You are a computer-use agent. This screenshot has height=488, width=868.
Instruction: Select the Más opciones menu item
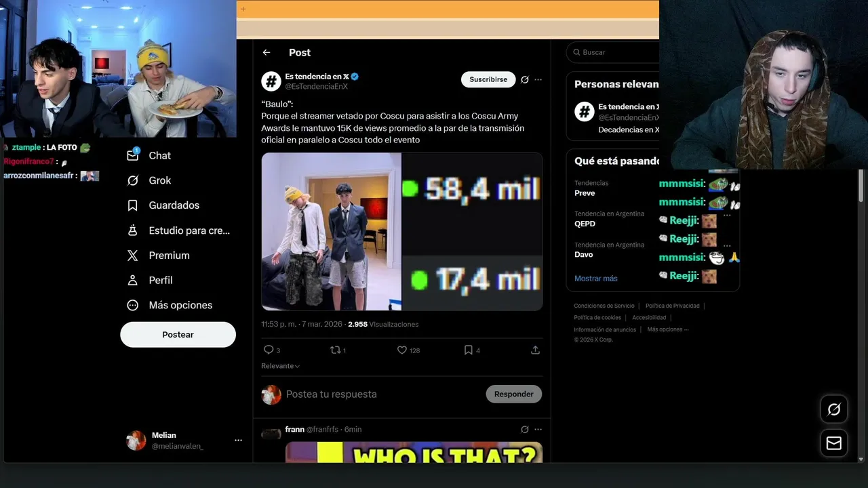[180, 305]
